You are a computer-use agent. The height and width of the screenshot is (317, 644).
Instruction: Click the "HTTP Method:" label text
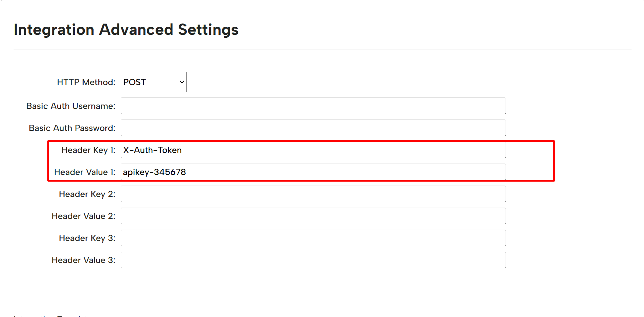point(86,82)
